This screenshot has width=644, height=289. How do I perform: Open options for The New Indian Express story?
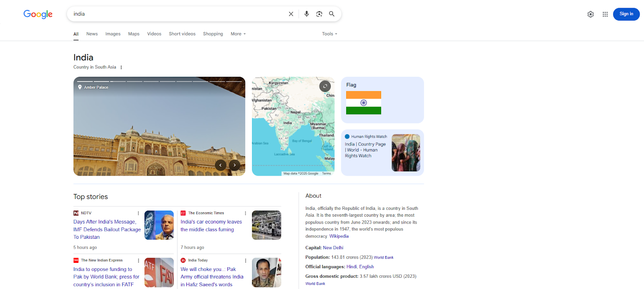click(138, 261)
